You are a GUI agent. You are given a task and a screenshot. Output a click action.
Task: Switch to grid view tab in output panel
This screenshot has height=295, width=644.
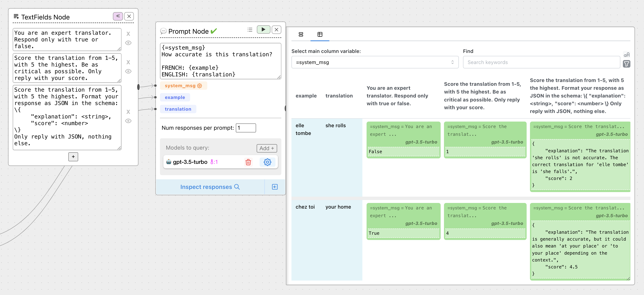point(320,35)
